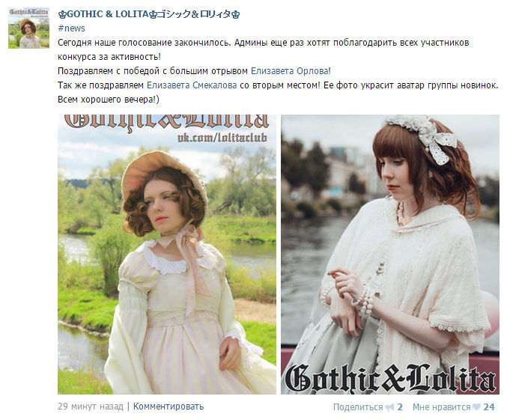Image resolution: width=513 pixels, height=420 pixels.
Task: Click the share count number 2
Action: pos(400,407)
